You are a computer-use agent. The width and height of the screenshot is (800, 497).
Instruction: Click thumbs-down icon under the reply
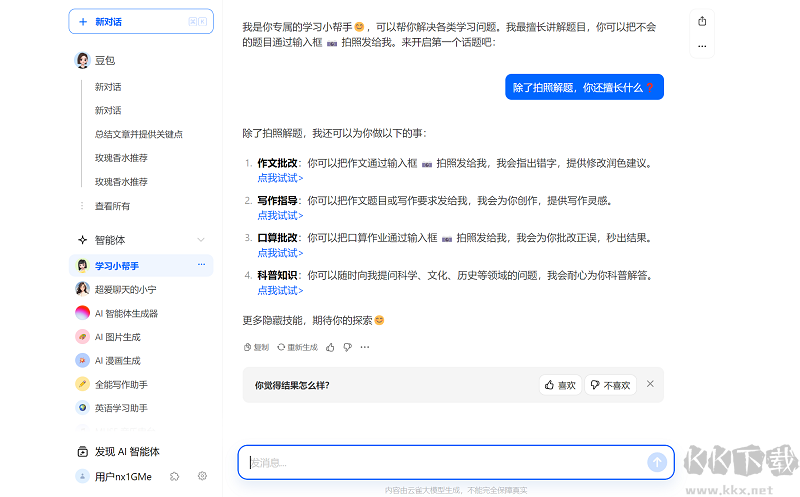(x=347, y=347)
